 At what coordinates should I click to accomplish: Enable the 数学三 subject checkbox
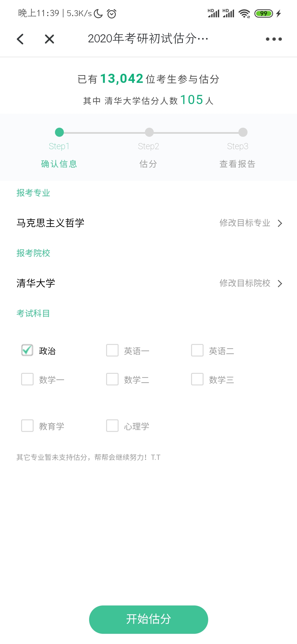coord(197,379)
